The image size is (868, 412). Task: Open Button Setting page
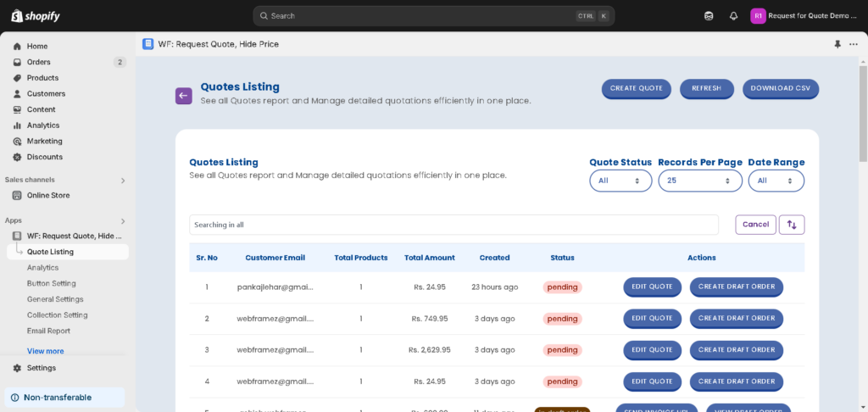point(52,283)
